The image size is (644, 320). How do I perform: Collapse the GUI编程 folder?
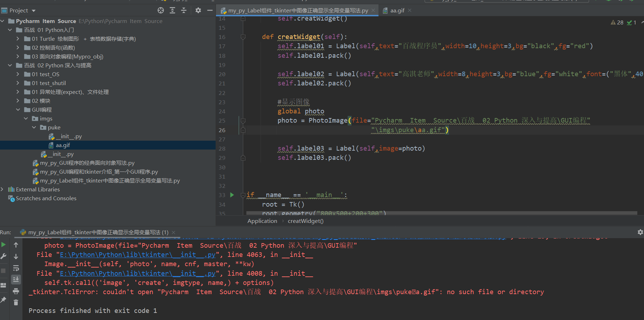click(18, 110)
